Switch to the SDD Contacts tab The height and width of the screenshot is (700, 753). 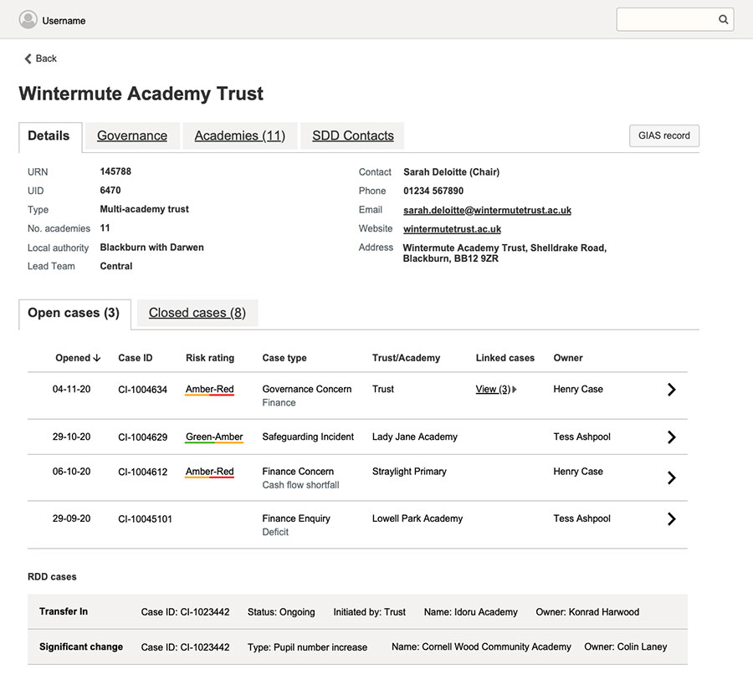coord(351,135)
